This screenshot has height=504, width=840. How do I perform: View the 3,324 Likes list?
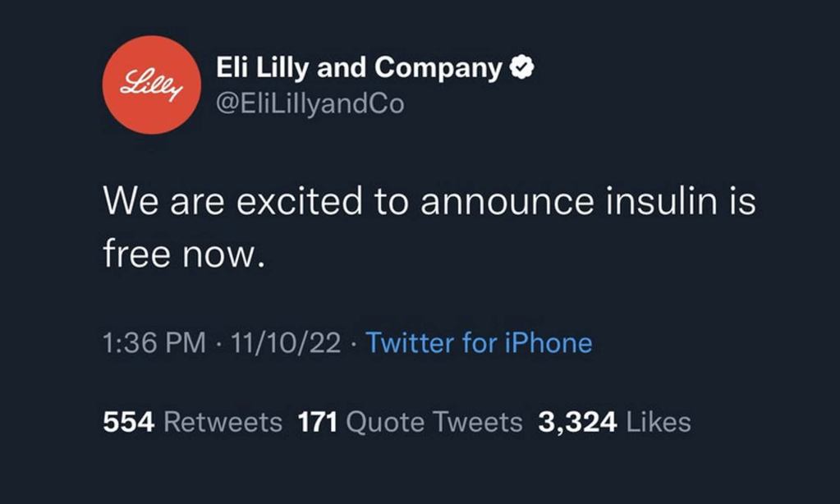pos(614,422)
